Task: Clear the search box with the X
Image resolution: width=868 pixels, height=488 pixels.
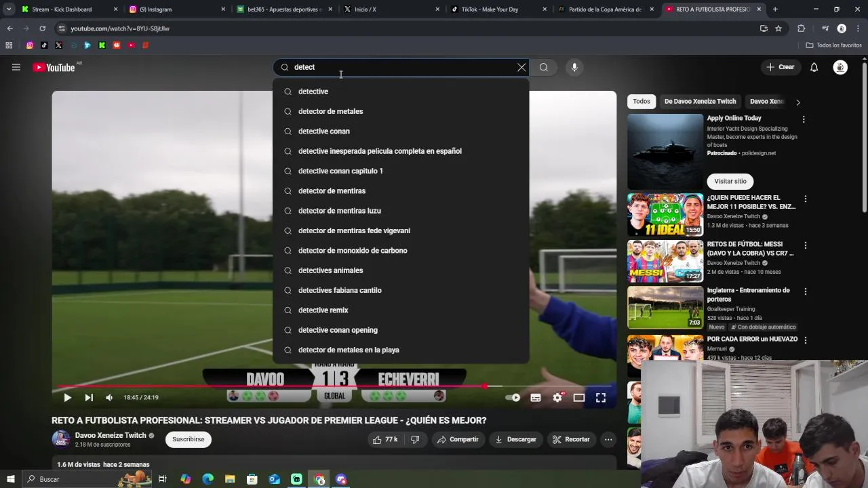Action: [x=521, y=67]
